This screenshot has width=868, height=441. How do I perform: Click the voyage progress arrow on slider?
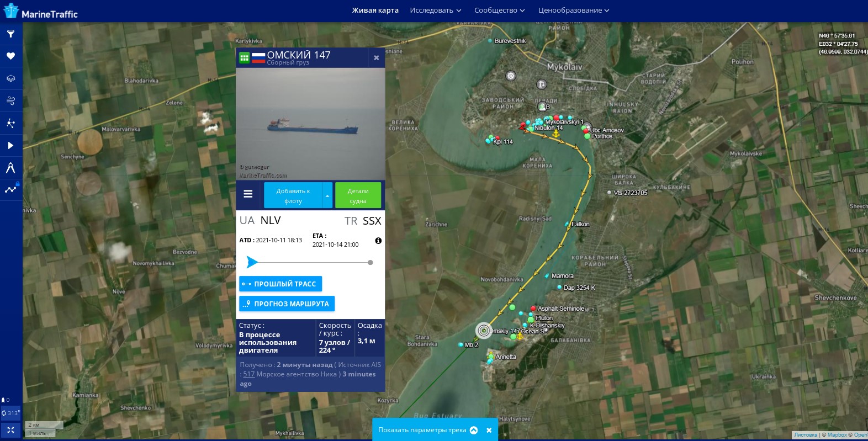[252, 262]
